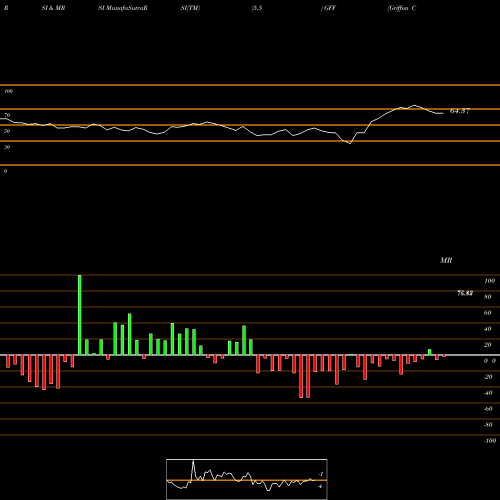Click the -60 label on MR axis
The width and height of the screenshot is (500, 500).
point(488,409)
